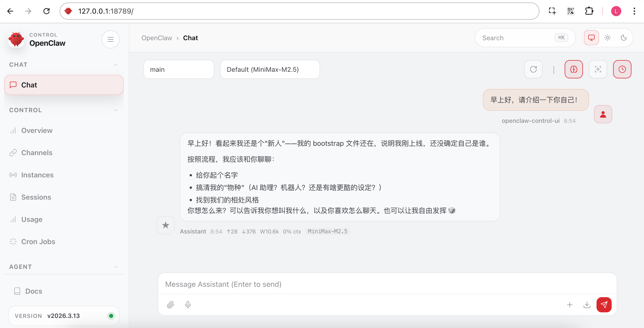The image size is (644, 328).
Task: Check the green version status indicator
Action: point(111,316)
